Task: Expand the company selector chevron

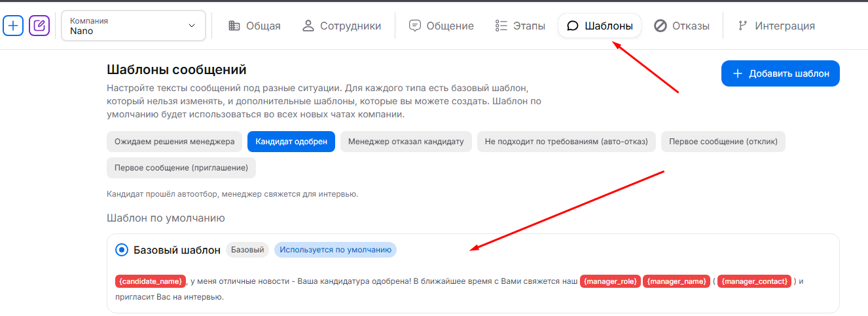Action: (x=192, y=26)
